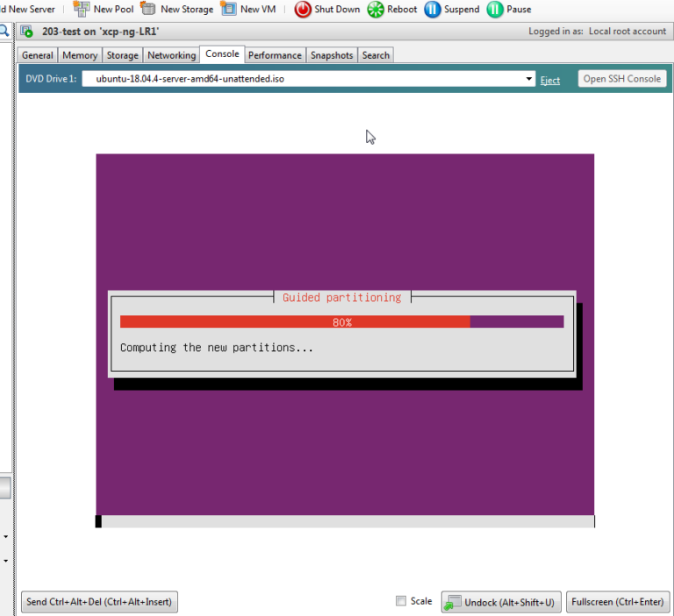Click the 80% partitioning progress bar
This screenshot has height=616, width=674.
point(341,322)
